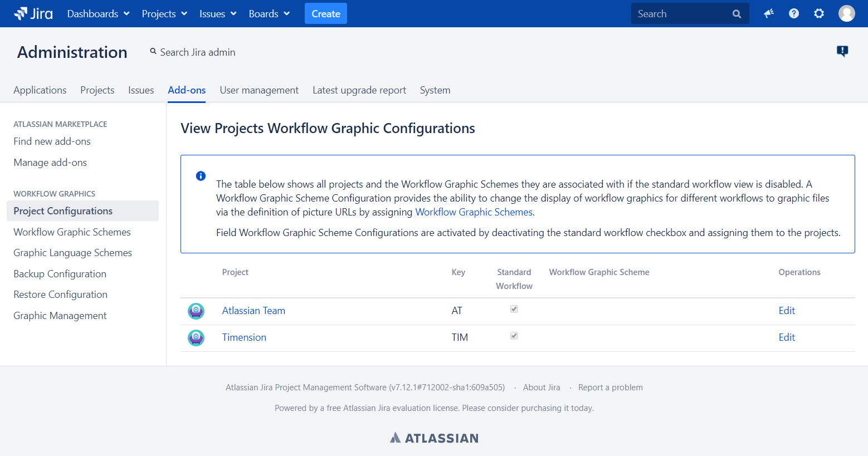
Task: Click the Timension project avatar
Action: pyautogui.click(x=196, y=337)
